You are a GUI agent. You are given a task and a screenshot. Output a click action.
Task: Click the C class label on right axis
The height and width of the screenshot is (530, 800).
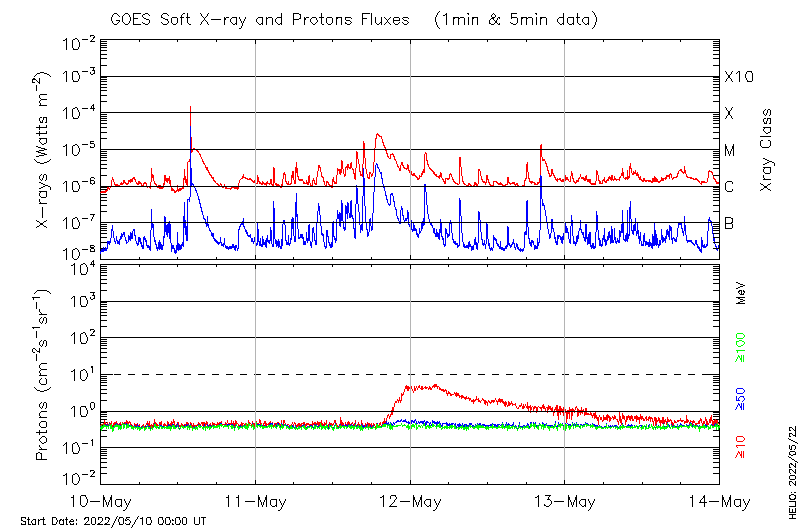pyautogui.click(x=730, y=187)
